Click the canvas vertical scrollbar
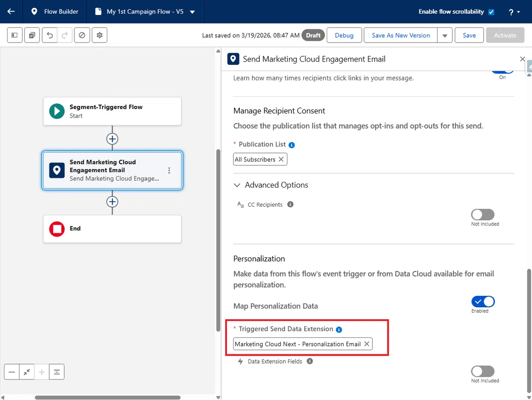This screenshot has width=532, height=400. click(x=218, y=240)
